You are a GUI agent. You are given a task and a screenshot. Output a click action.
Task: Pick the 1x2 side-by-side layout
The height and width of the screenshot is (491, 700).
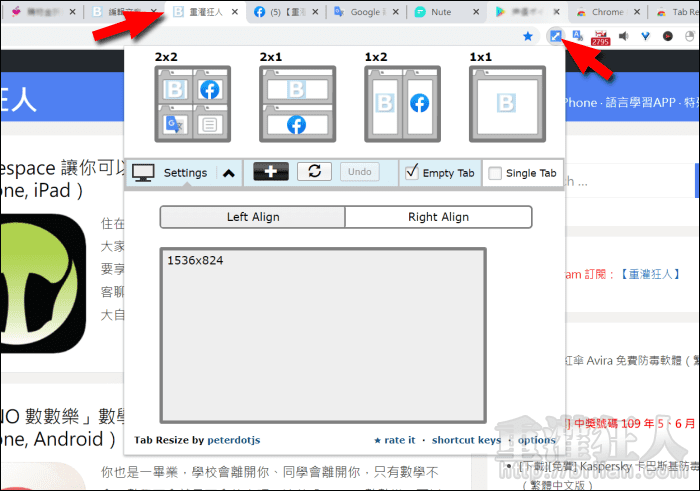click(x=402, y=102)
